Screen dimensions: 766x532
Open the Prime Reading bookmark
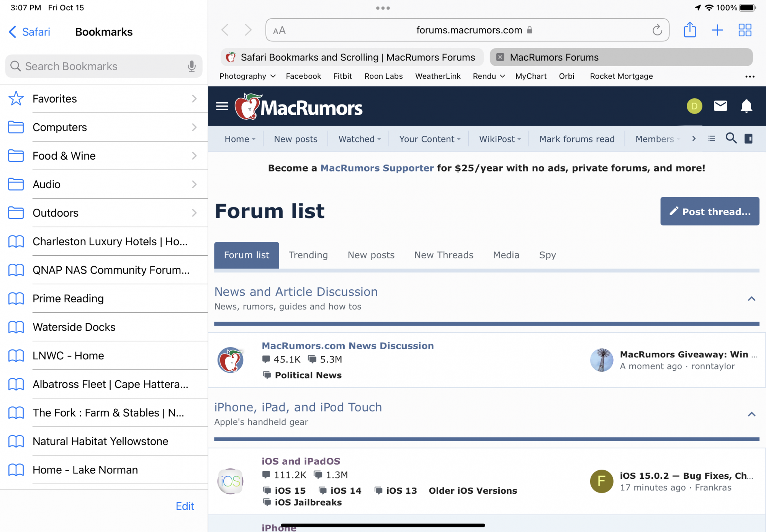coord(104,299)
